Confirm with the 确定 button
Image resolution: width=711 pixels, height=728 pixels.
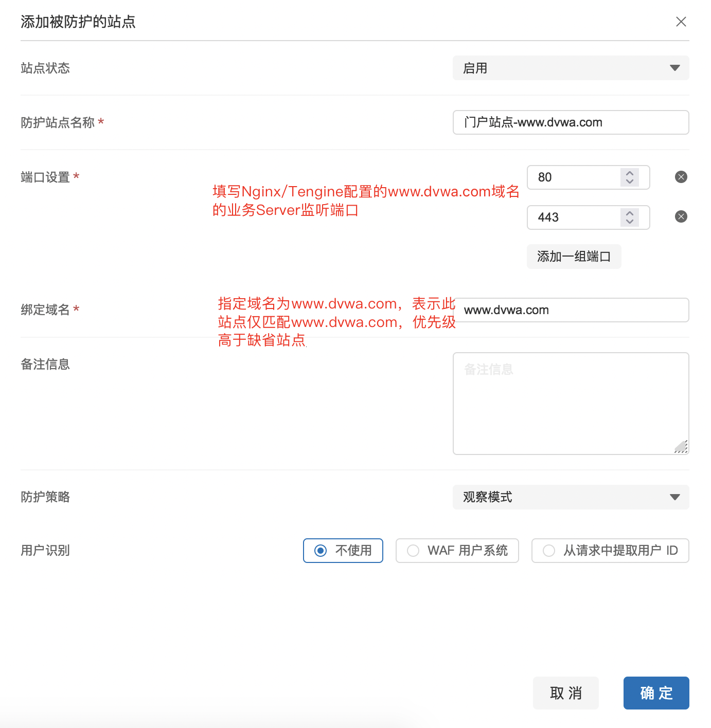(x=656, y=693)
